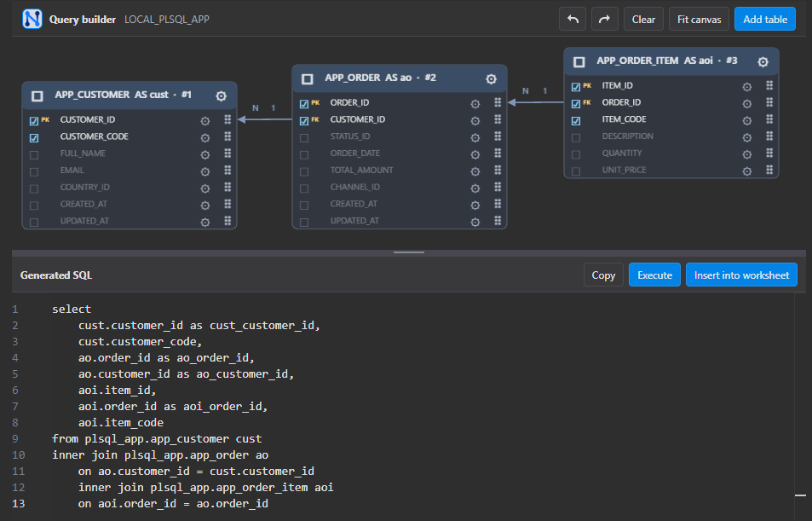Screen dimensions: 812x521
Task: Click the redo arrow button
Action: click(x=604, y=19)
